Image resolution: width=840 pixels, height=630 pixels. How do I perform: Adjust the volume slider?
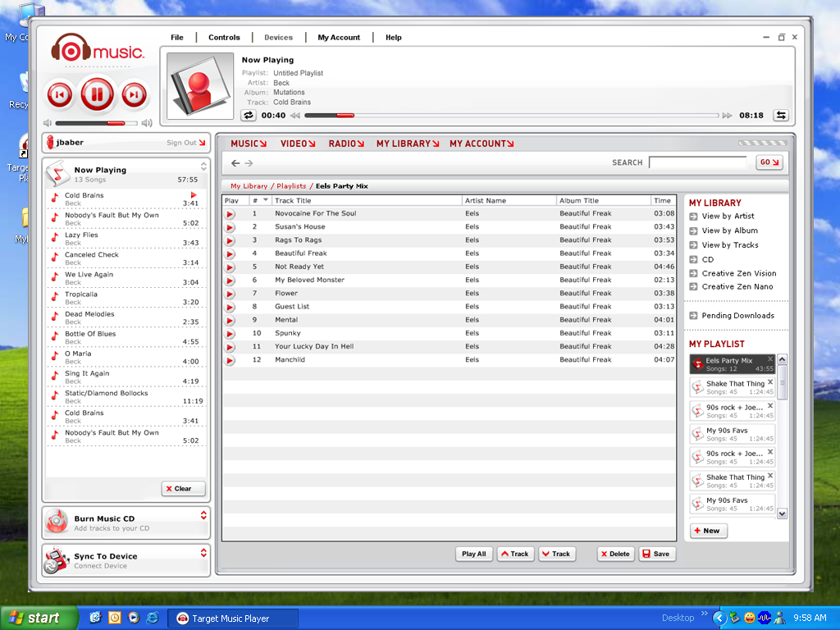95,123
